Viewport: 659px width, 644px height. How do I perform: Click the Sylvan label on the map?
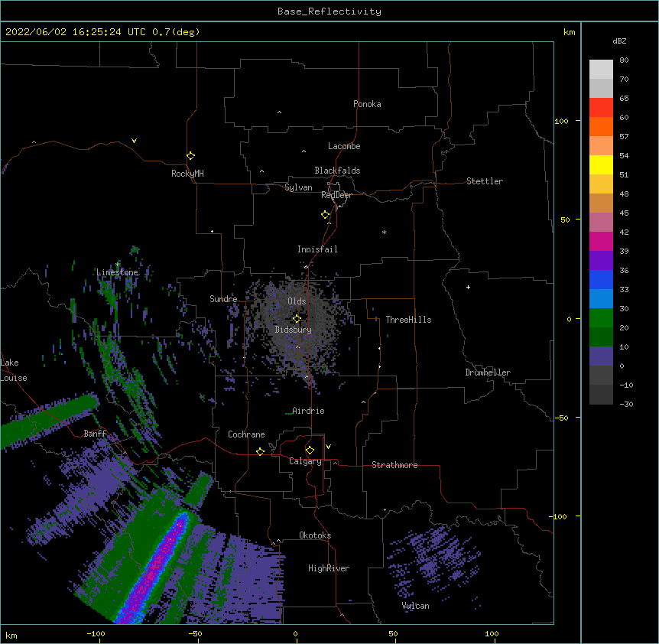(298, 187)
